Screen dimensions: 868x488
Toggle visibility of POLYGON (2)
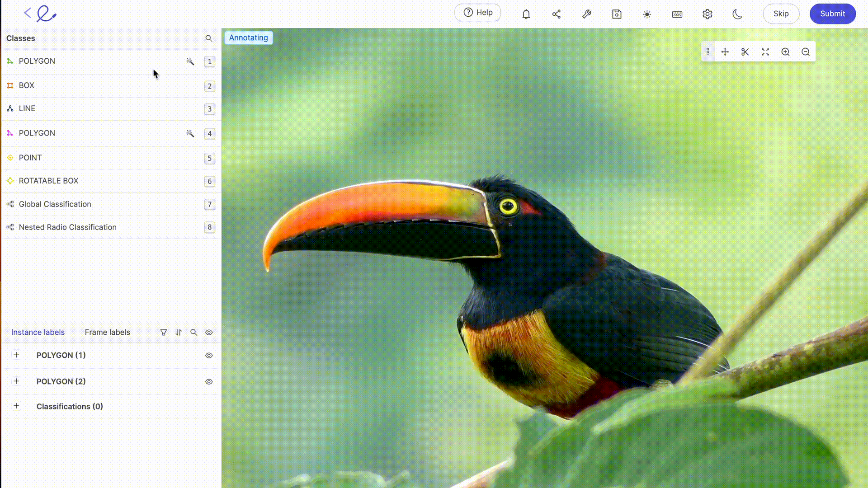tap(209, 381)
